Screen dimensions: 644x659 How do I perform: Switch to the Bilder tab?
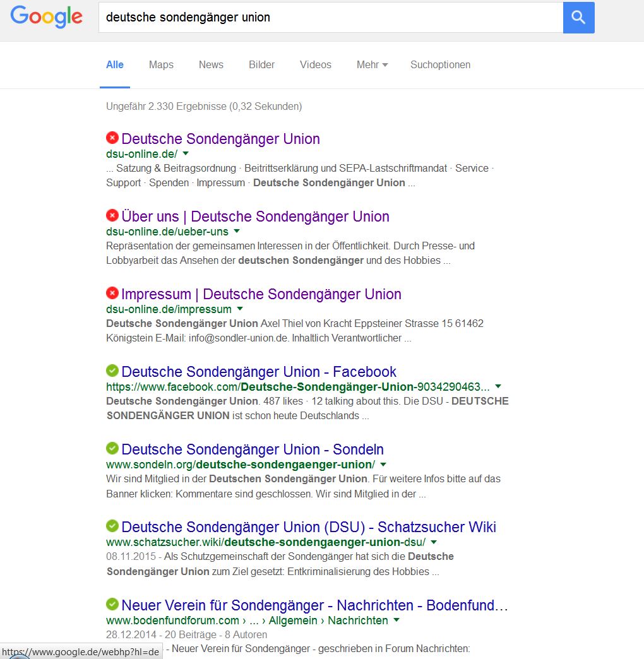261,64
